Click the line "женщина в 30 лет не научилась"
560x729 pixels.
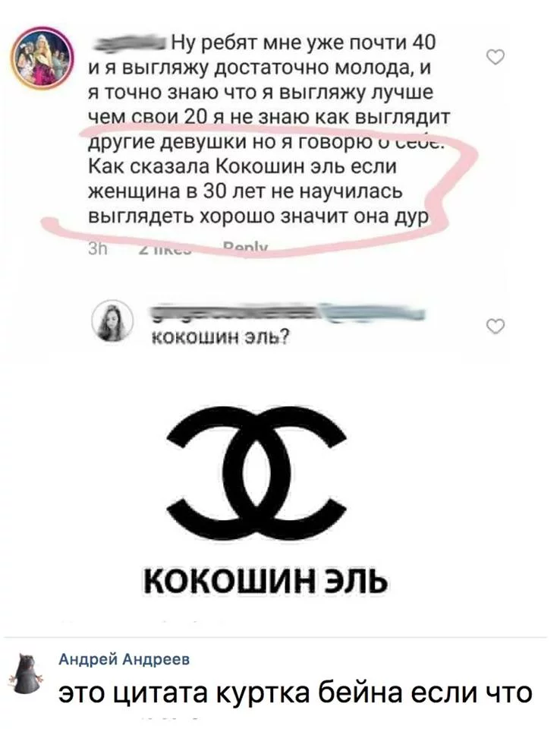pos(245,192)
